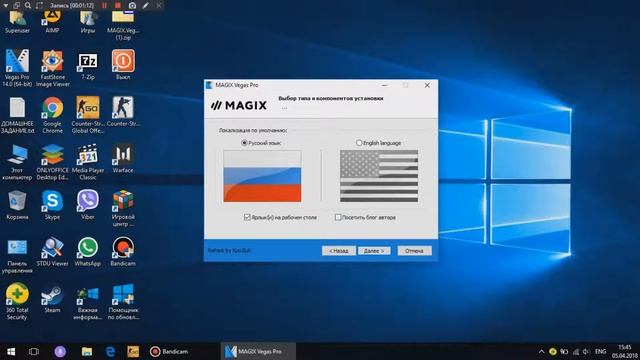Open the Помощник по обновлению shortcut

(x=123, y=302)
